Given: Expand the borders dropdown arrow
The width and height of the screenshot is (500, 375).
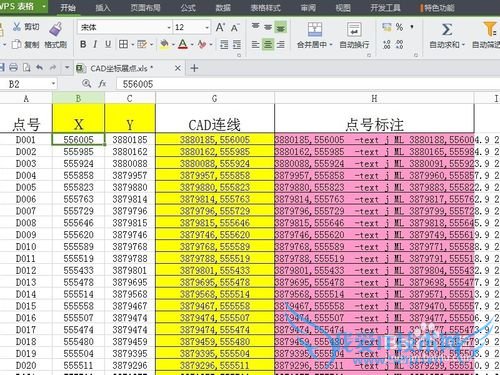Looking at the screenshot, I should (133, 44).
